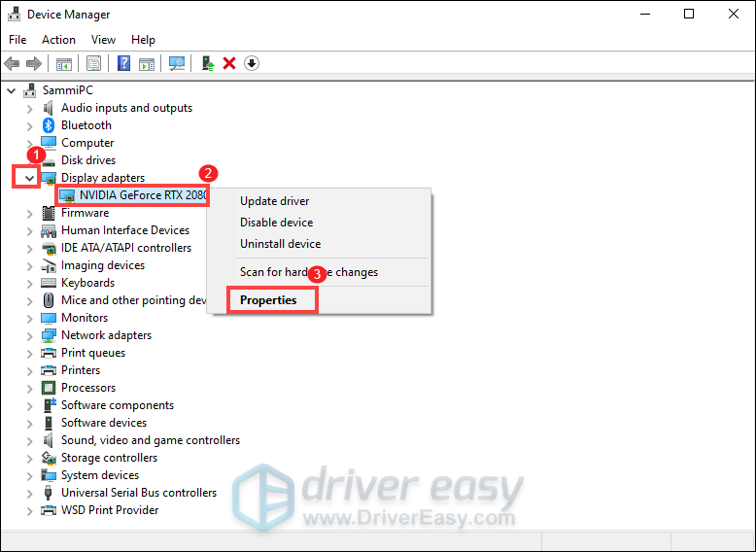Select the Computer category label
Image resolution: width=756 pixels, height=552 pixels.
[x=87, y=143]
